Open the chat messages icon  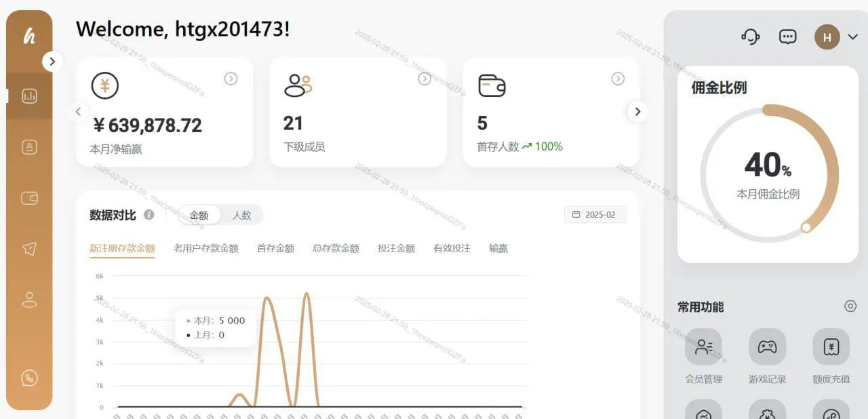787,37
